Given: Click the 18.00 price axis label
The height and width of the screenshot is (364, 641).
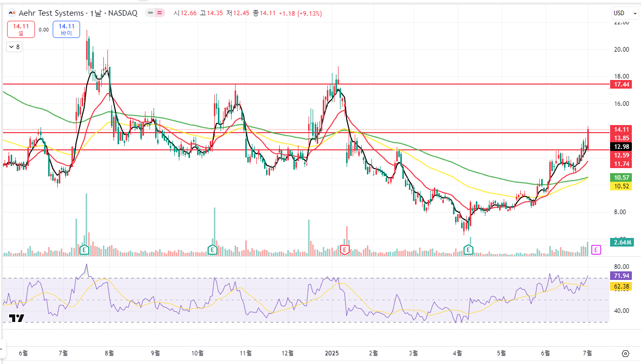Looking at the screenshot, I should coord(621,76).
